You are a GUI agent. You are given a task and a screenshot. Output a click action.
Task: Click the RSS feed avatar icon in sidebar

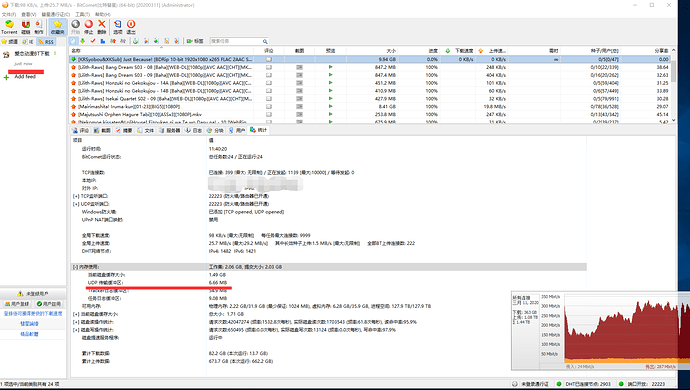pyautogui.click(x=6, y=55)
